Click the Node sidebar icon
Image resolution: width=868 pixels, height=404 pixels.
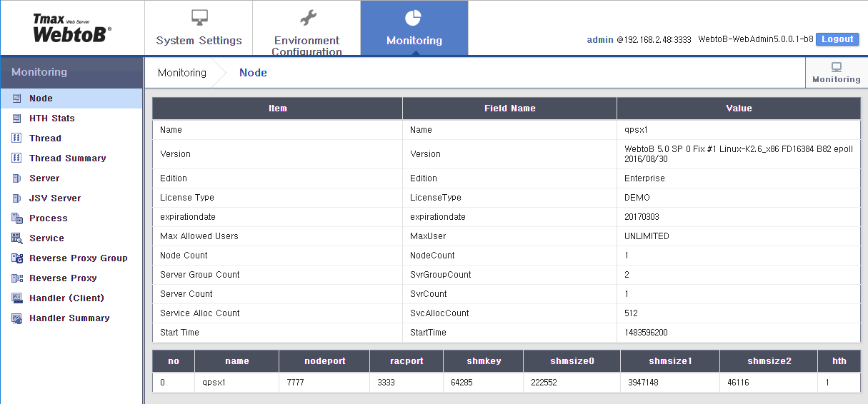pos(17,99)
